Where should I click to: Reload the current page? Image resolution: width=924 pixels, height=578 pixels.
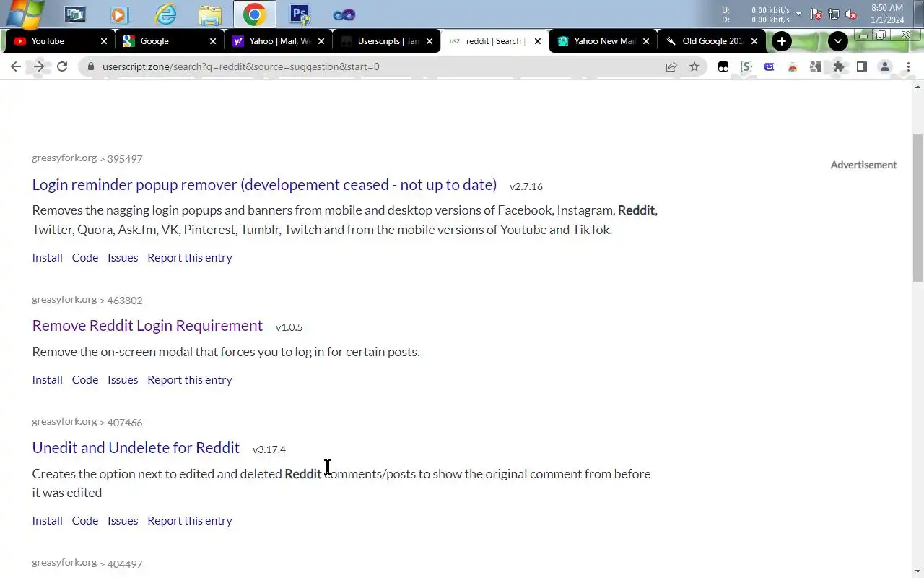pos(62,66)
